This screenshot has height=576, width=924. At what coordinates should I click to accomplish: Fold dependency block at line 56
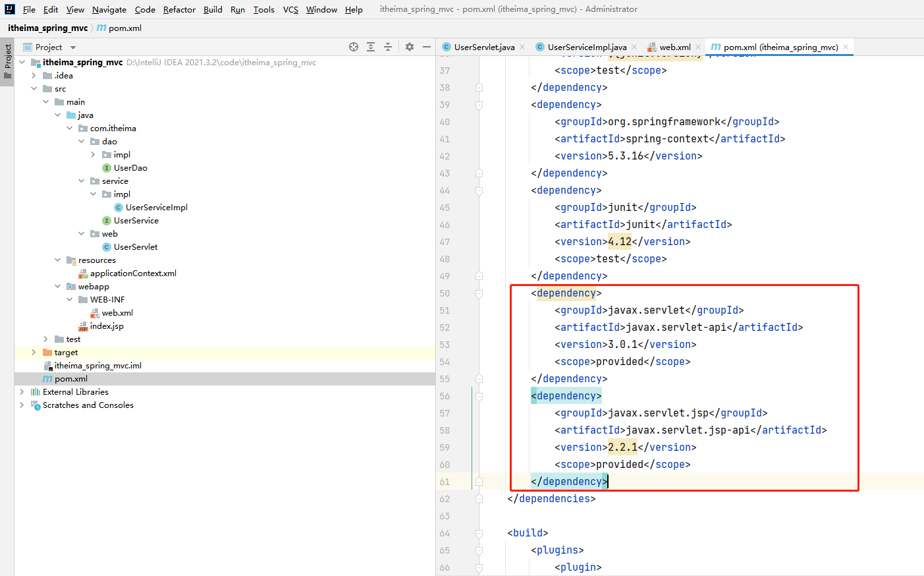(x=479, y=396)
